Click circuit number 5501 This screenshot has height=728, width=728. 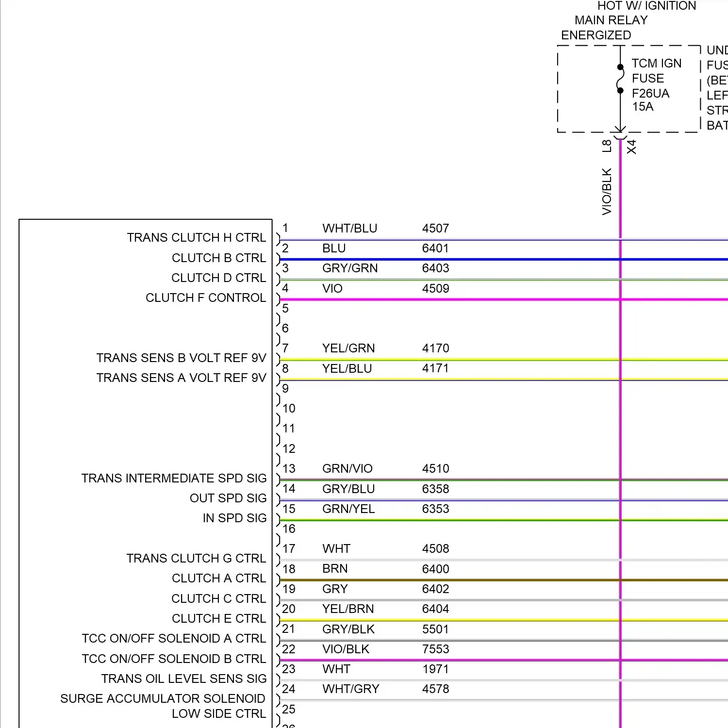tap(436, 629)
